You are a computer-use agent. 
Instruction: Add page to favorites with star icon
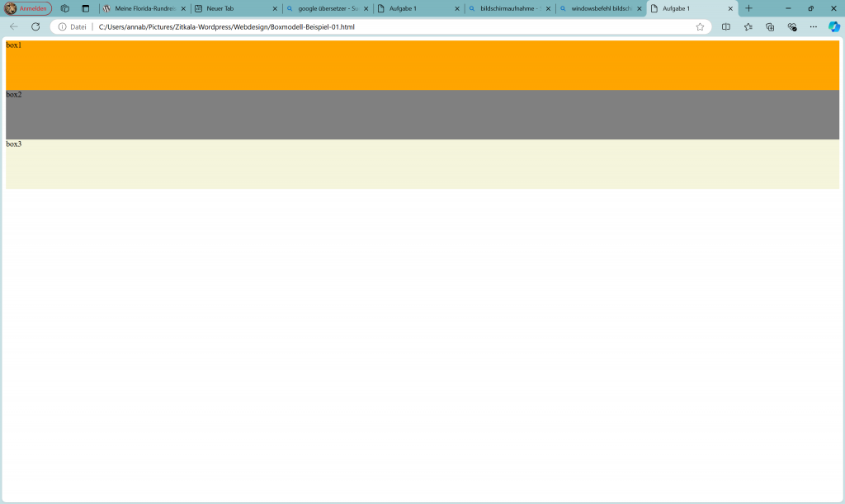[x=700, y=26]
